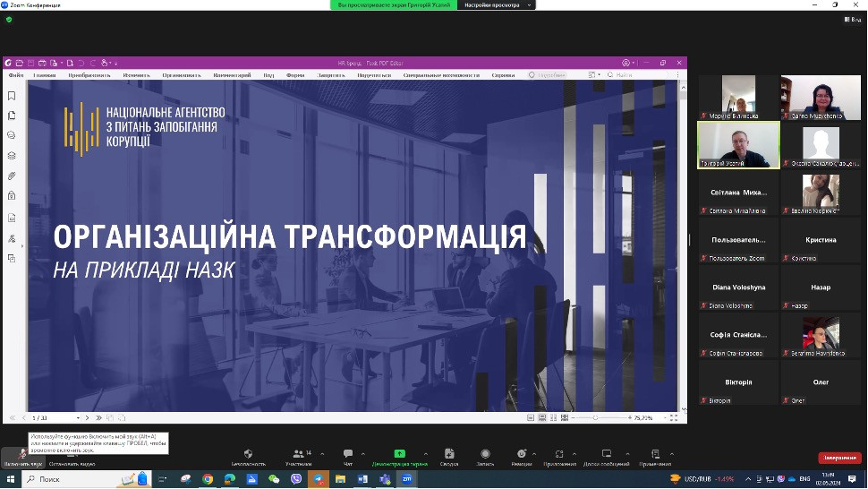Open Изменить tab in Foxit
This screenshot has height=489, width=868.
(x=136, y=74)
